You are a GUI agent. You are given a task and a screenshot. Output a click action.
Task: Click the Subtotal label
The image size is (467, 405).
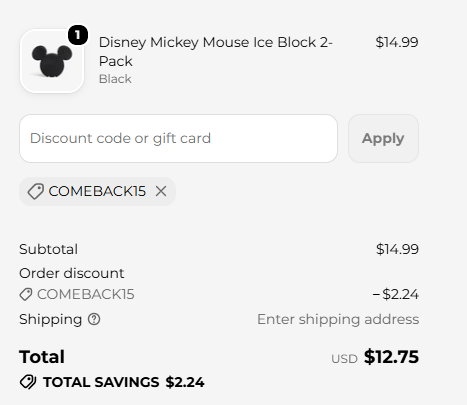click(x=48, y=249)
